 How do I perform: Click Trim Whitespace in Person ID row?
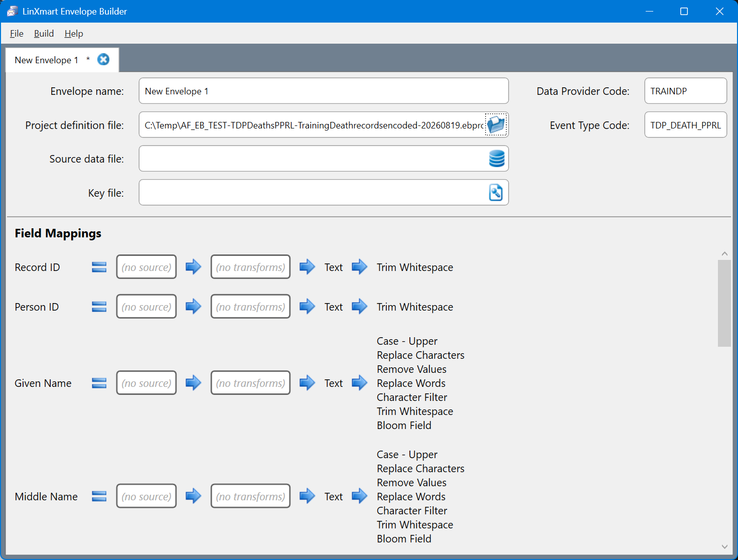point(415,307)
